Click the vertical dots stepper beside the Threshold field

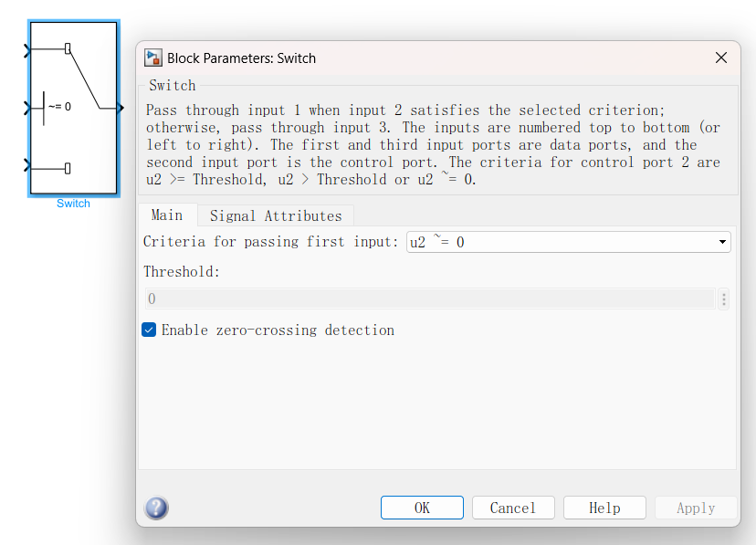pyautogui.click(x=723, y=299)
